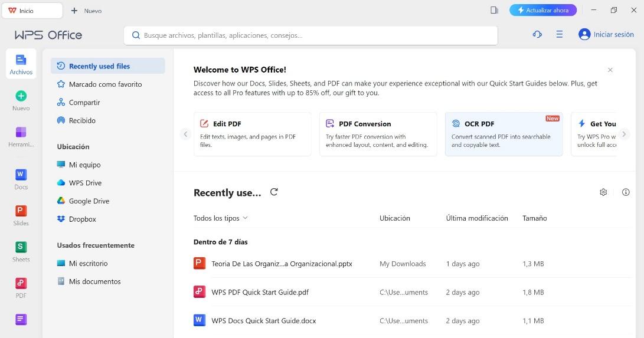Open the Dropbox location

click(107, 219)
